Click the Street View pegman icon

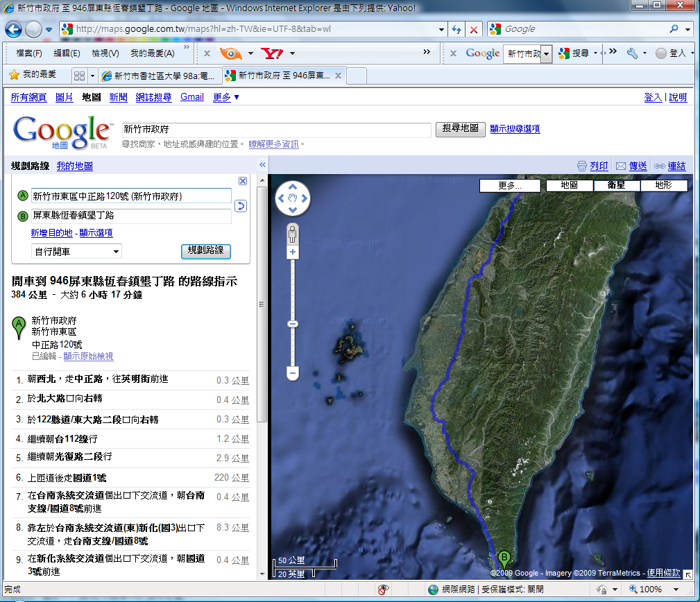coord(292,234)
